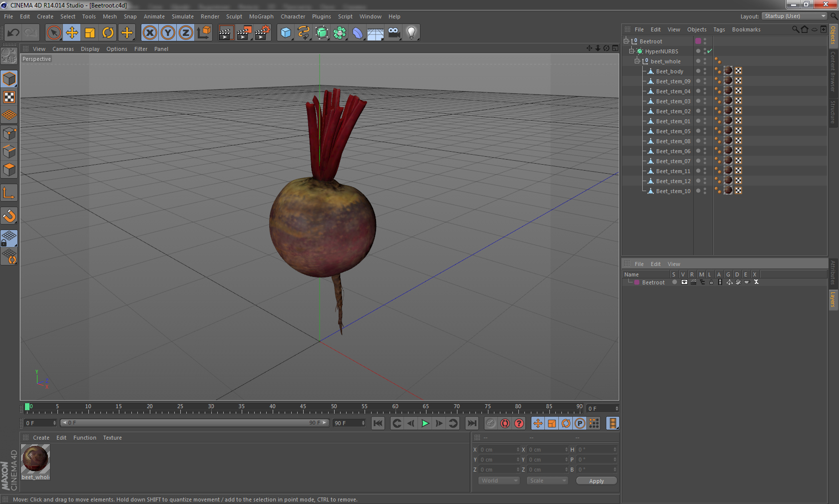Go to end of animation

pos(471,423)
